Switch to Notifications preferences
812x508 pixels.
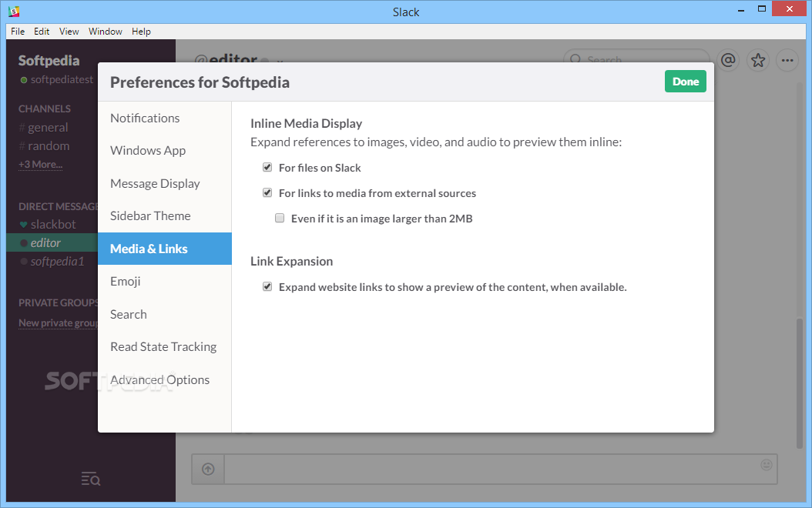(165, 118)
